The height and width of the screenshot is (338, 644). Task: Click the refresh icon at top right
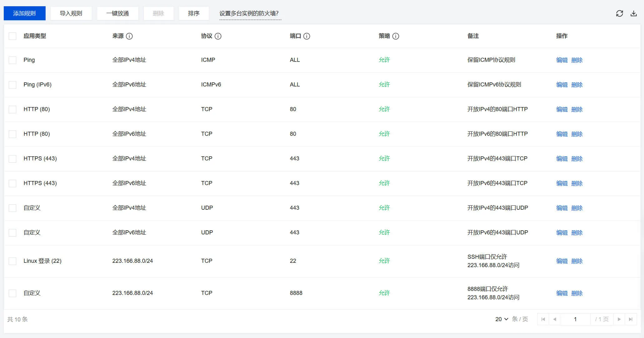coord(619,13)
